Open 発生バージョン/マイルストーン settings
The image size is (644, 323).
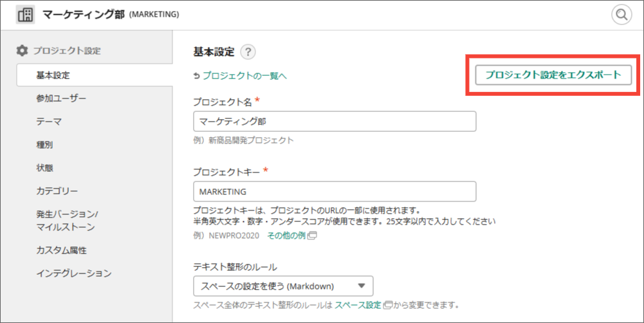pyautogui.click(x=68, y=221)
